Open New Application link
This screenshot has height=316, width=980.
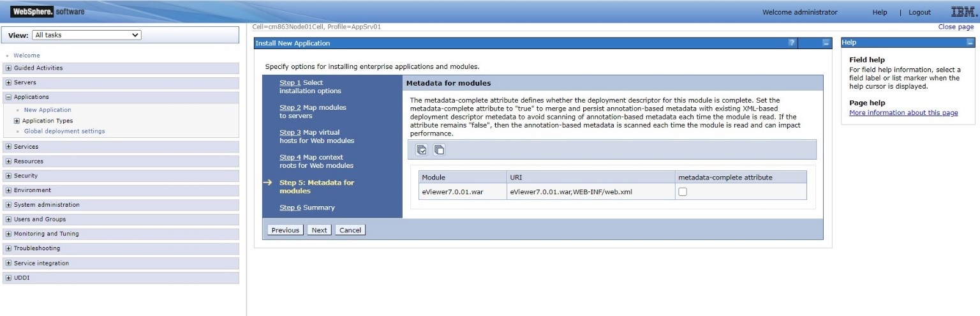pos(48,110)
